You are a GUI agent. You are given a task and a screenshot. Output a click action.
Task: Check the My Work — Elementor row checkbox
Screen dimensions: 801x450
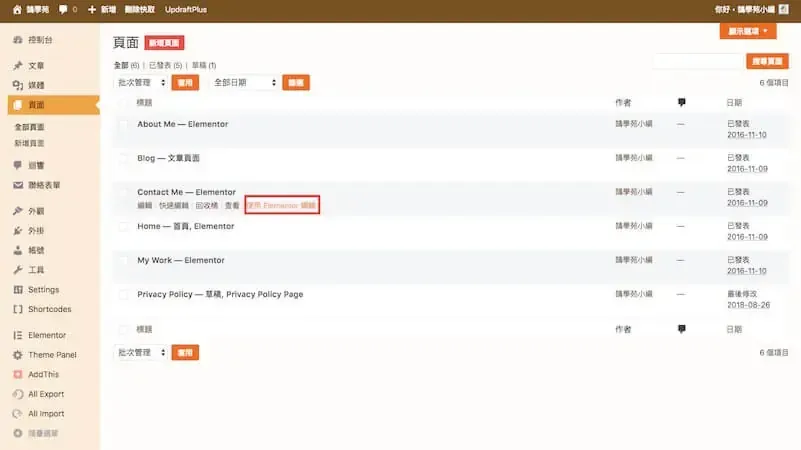pos(123,260)
